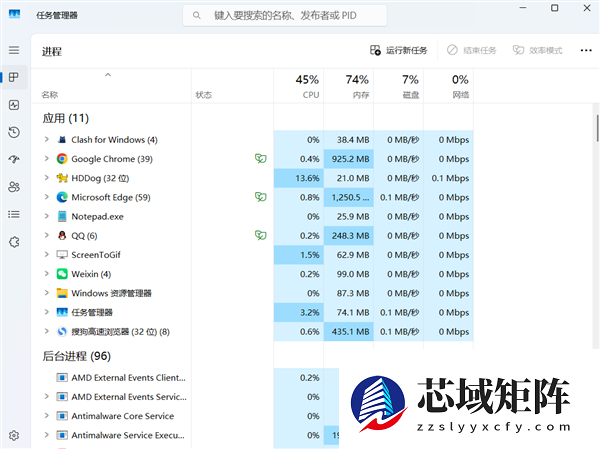Screen dimensions: 600x449
Task: Expand HDDog process group
Action: [x=47, y=178]
